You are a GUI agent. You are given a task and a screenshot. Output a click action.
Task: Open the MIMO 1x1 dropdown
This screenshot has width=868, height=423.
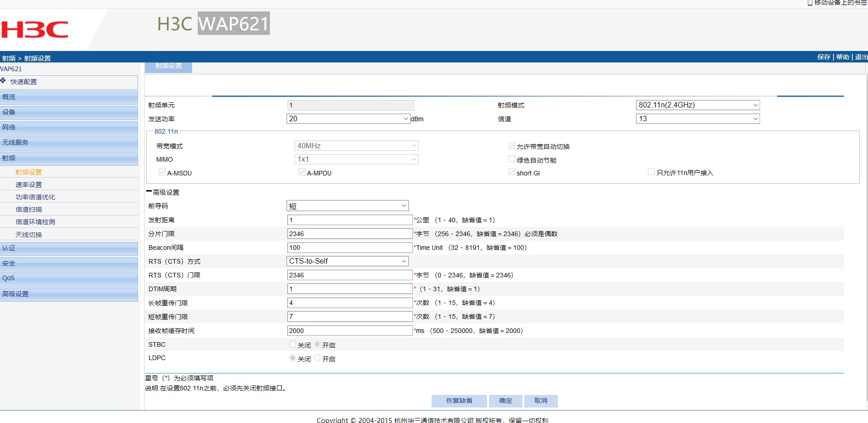pyautogui.click(x=356, y=159)
